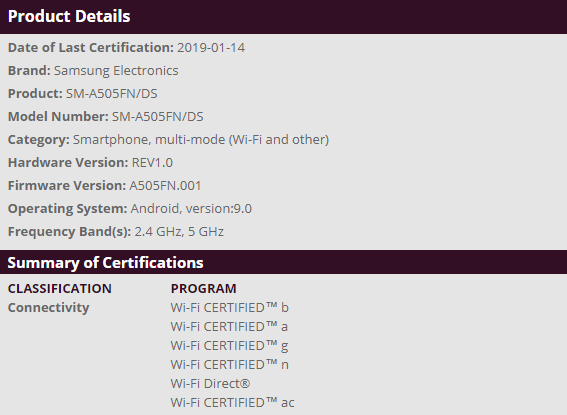Select the certification date 2019-01-14
Screen dimensions: 567x415
(211, 48)
